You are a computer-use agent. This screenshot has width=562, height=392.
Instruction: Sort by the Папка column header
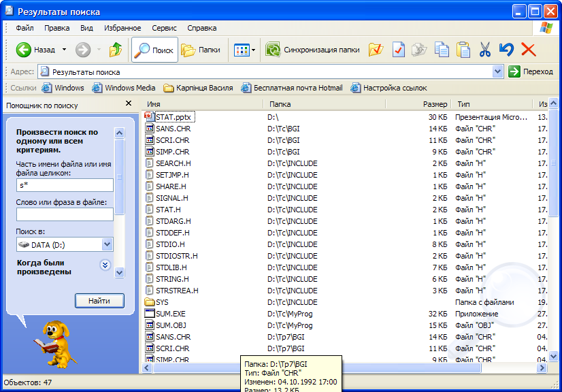(325, 104)
